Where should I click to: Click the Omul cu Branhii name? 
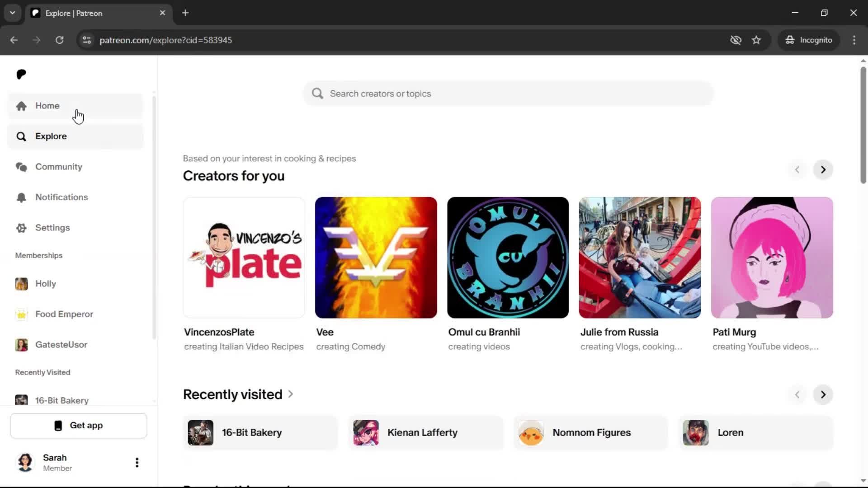[484, 332]
